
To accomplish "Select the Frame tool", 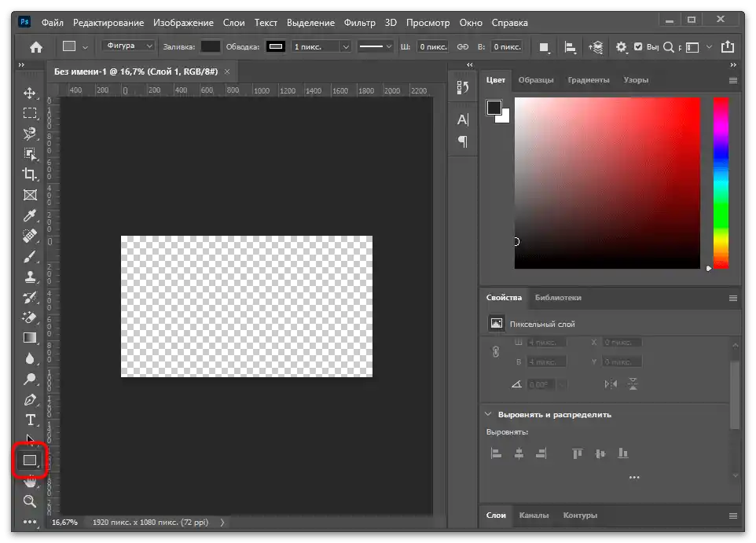I will point(30,195).
